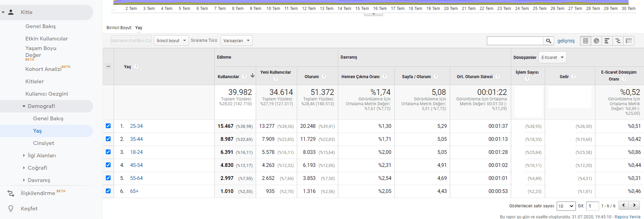Select the performance bar view icon
Image resolution: width=644 pixels, height=219 pixels.
607,41
